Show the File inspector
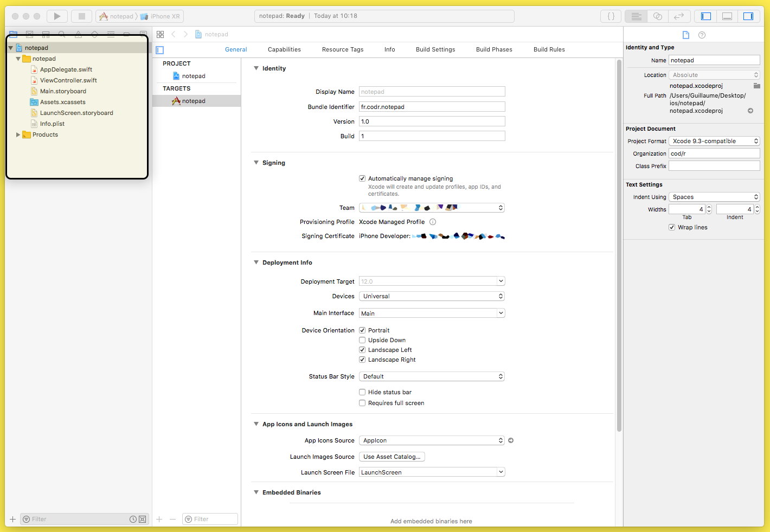The height and width of the screenshot is (532, 770). [x=686, y=35]
